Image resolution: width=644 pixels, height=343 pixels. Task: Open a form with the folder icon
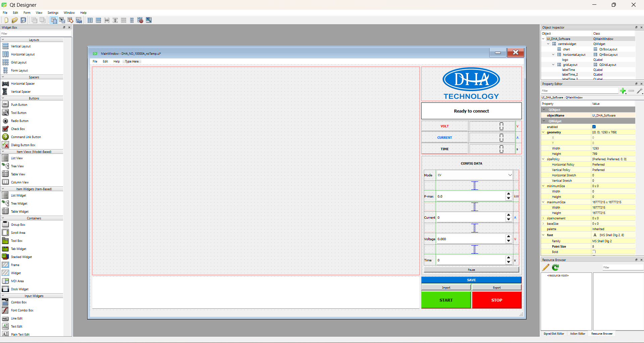(x=14, y=20)
